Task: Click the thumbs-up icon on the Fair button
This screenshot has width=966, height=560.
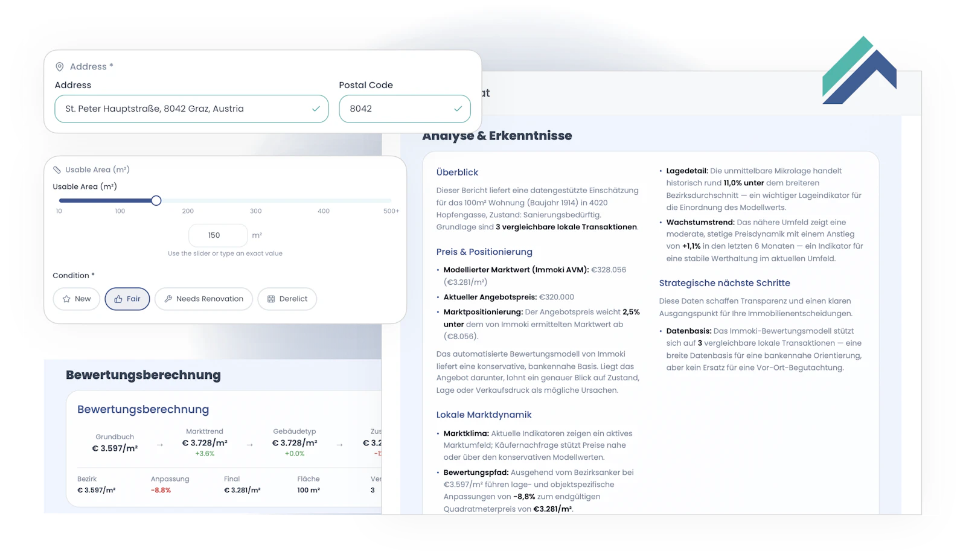Action: pyautogui.click(x=118, y=299)
